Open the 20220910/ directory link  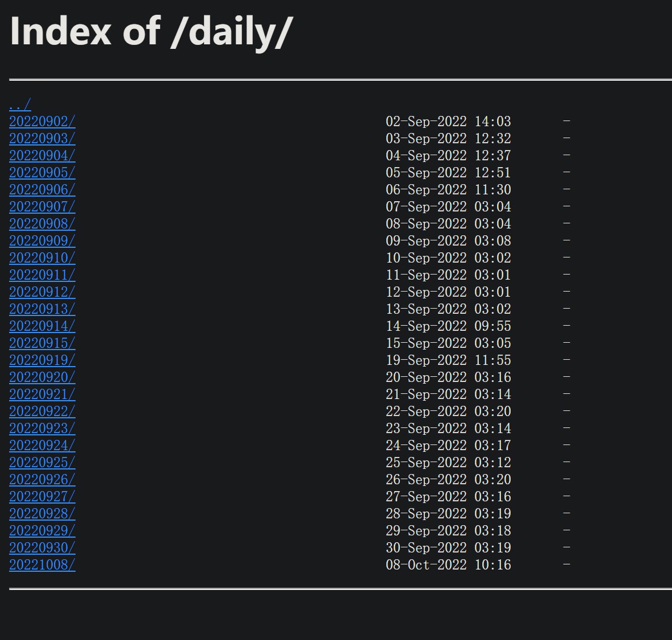point(43,258)
